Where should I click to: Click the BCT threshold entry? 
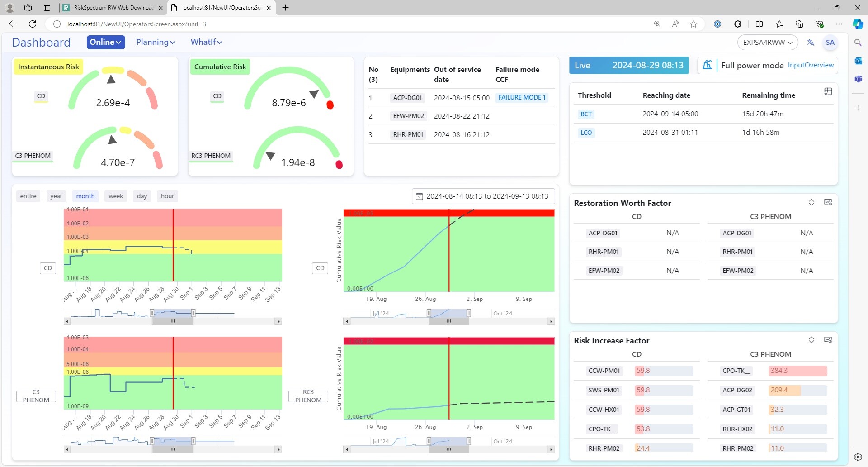[586, 114]
